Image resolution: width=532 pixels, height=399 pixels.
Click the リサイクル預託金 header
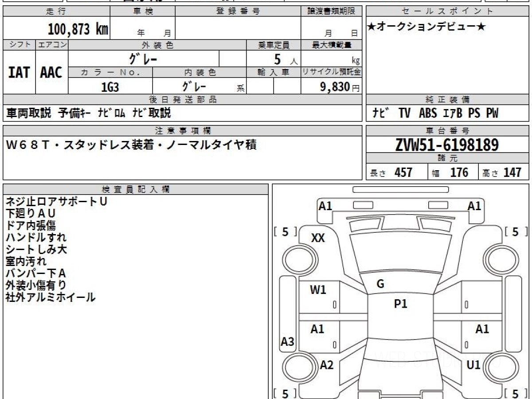[x=331, y=72]
